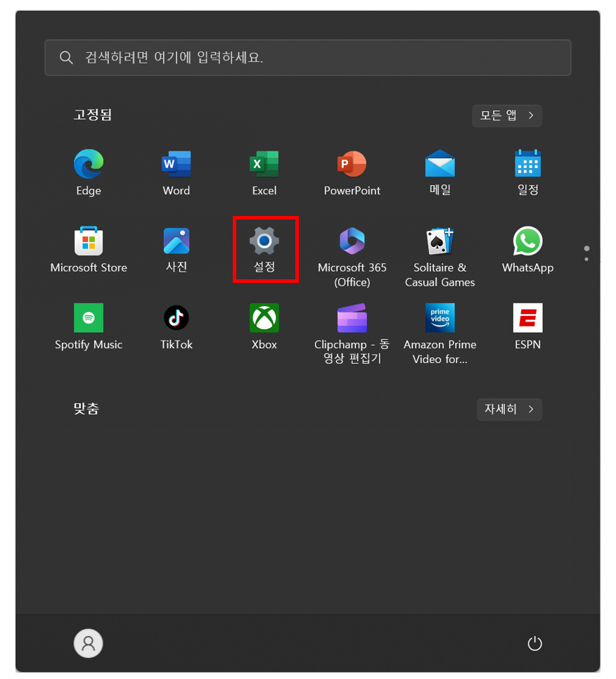Click the user account avatar
Screen dimensions: 616x679
point(89,643)
